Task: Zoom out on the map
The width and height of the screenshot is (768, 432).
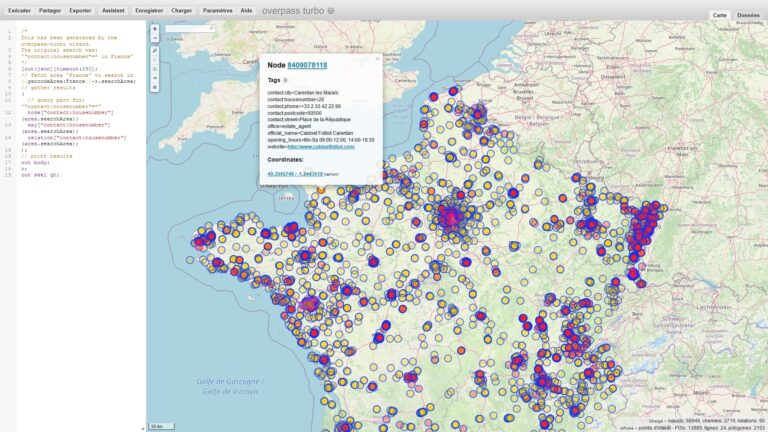Action: point(155,38)
